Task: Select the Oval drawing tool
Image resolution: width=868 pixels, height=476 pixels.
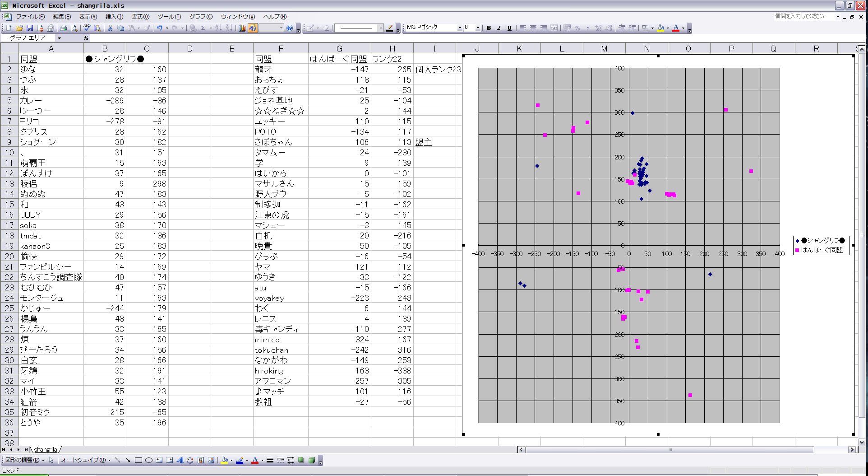Action: point(148,460)
